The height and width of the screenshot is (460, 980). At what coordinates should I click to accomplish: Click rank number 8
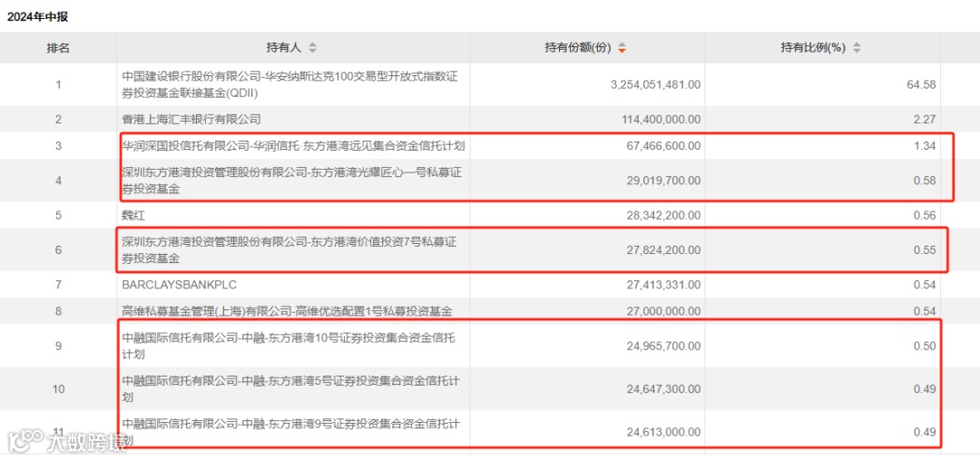(x=58, y=310)
